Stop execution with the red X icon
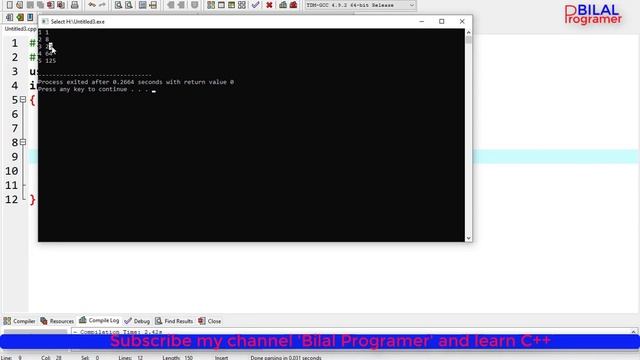The image size is (640, 360). coord(269,5)
